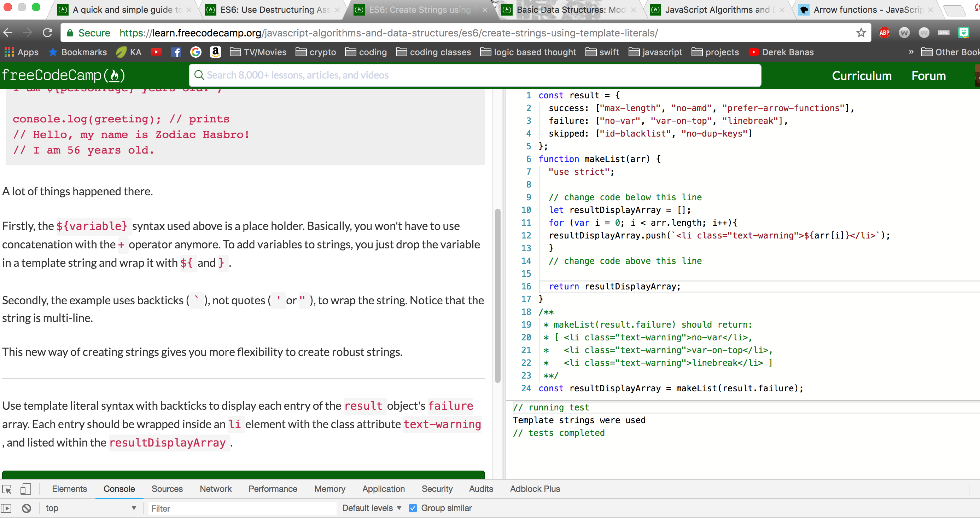Click the lesson pane scrollbar thumb

click(497, 295)
